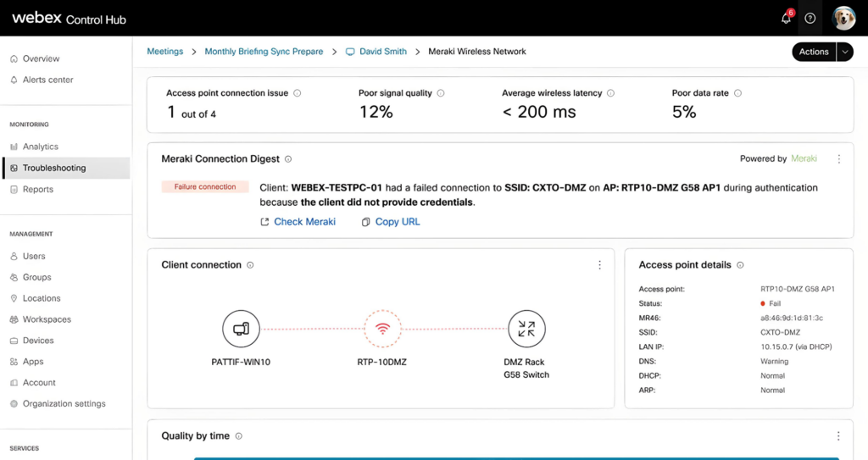
Task: Click info icon beside Average wireless latency
Action: point(610,93)
